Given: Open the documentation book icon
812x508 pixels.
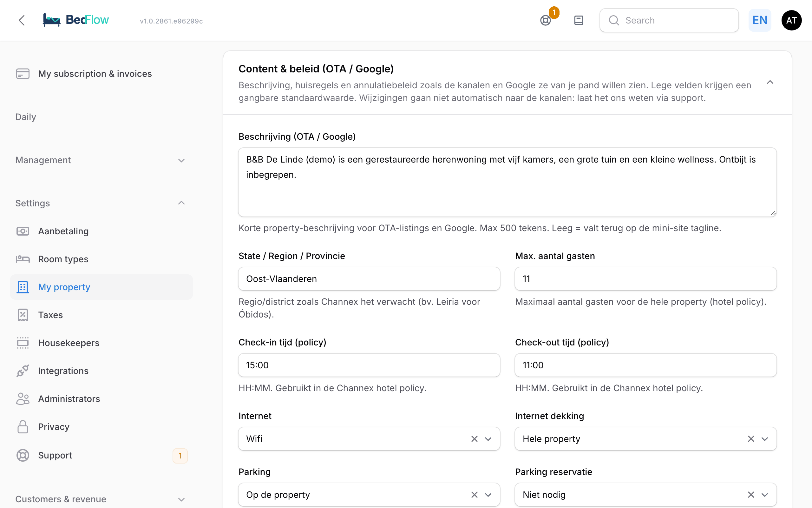Looking at the screenshot, I should click(x=579, y=21).
